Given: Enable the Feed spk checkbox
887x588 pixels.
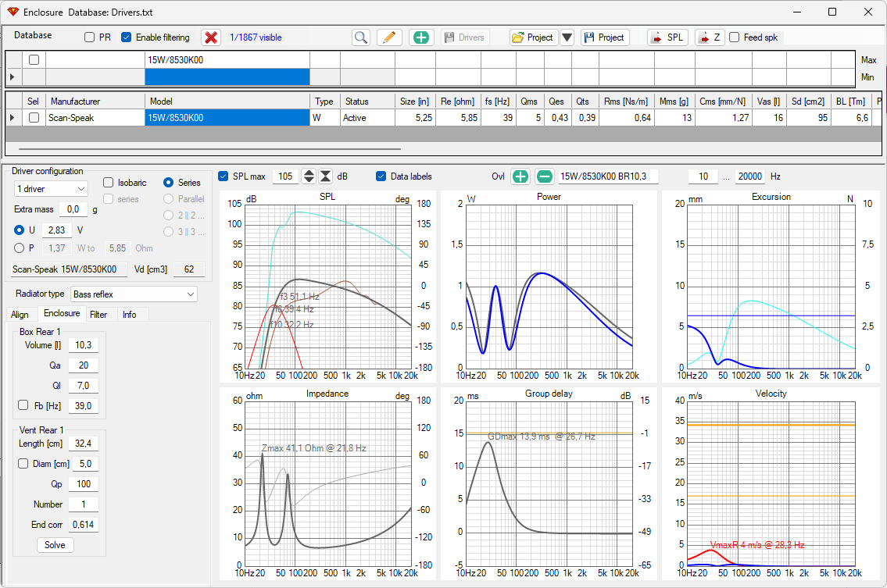Looking at the screenshot, I should [735, 37].
